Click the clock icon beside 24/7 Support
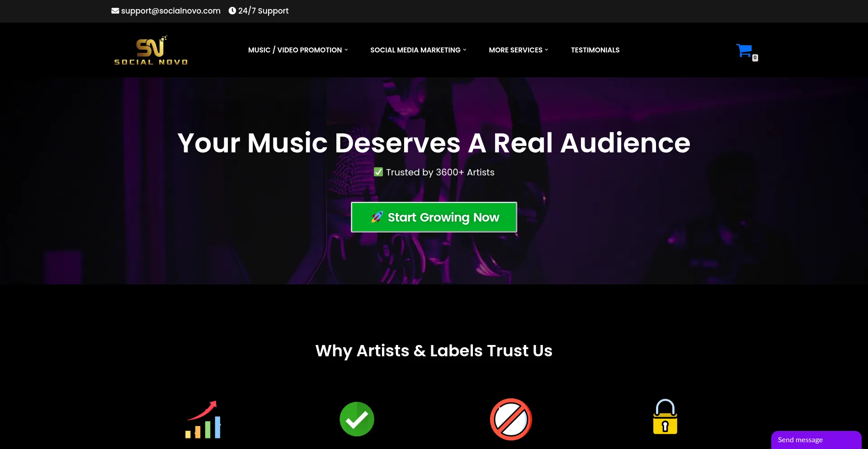The height and width of the screenshot is (449, 868). [232, 11]
